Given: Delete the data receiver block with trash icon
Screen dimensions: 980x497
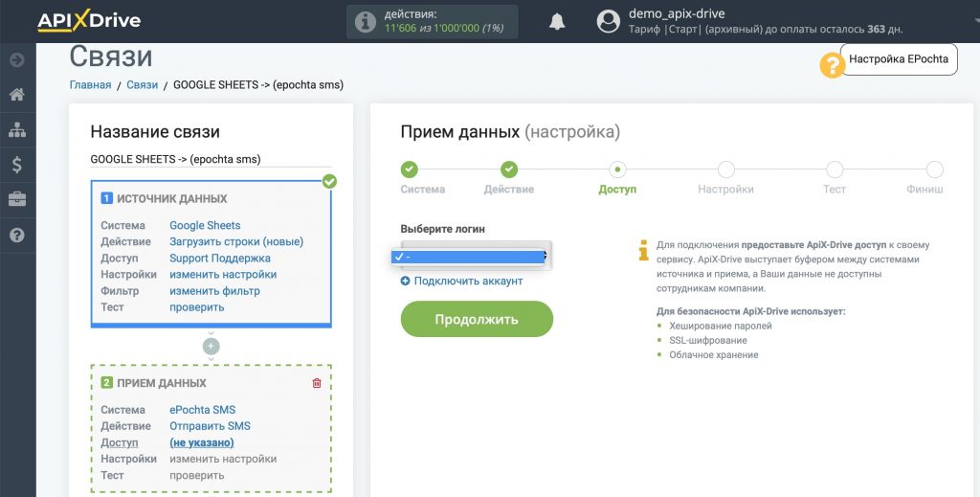Looking at the screenshot, I should coord(317,383).
